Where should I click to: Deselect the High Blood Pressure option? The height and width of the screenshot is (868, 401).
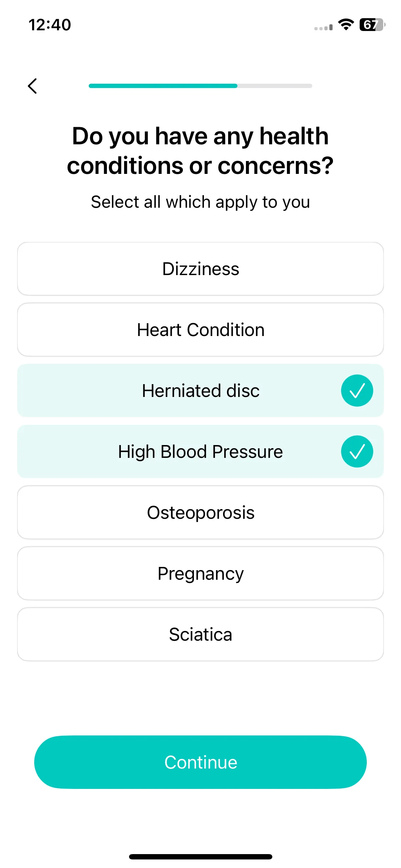coord(200,451)
